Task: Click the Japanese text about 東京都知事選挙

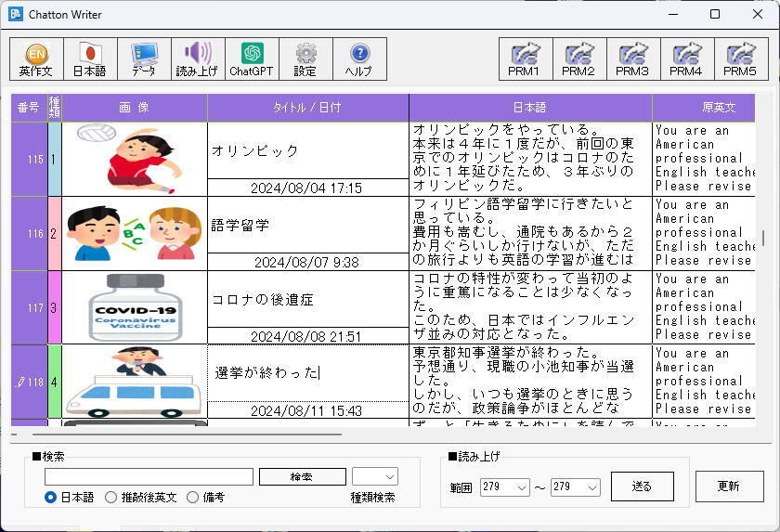Action: [530, 382]
